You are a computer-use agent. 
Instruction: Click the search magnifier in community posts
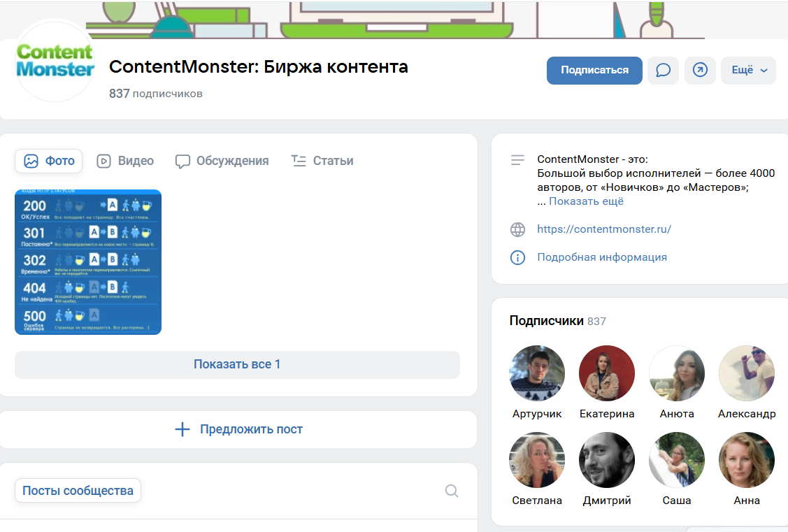coord(452,491)
